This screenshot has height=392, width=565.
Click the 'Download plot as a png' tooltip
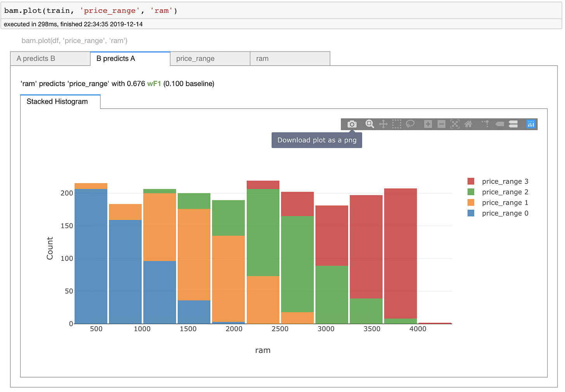317,140
